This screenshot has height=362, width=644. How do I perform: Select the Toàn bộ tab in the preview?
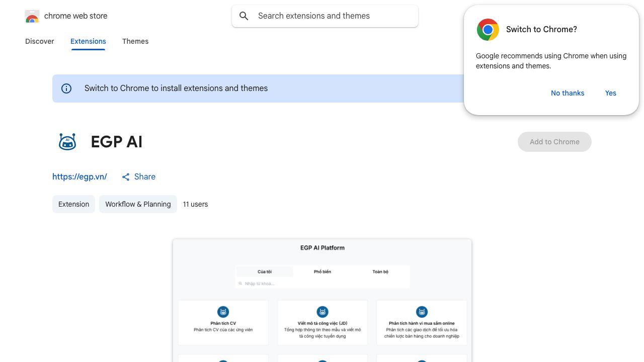coord(380,271)
